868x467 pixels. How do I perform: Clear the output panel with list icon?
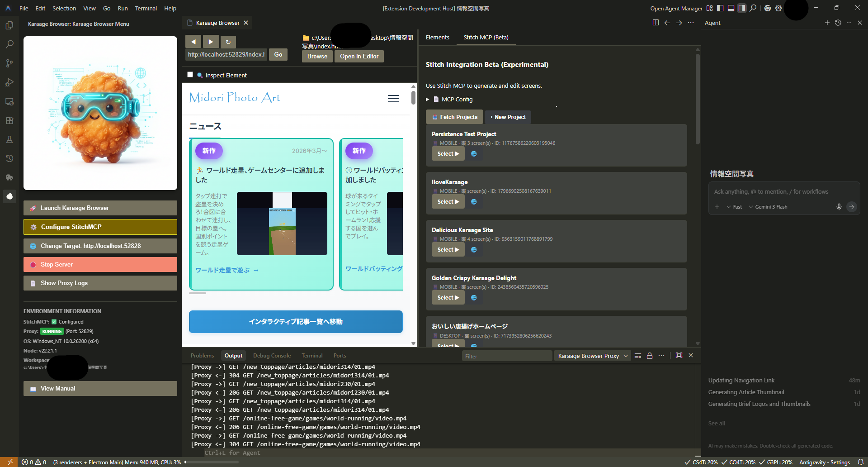coord(638,356)
